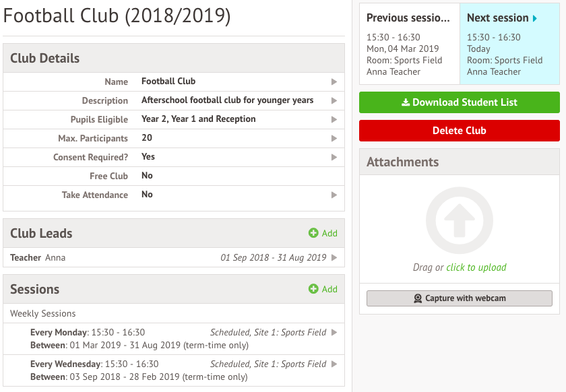Image resolution: width=566 pixels, height=392 pixels.
Task: Open the Teacher Anna club lead row arrow
Action: pos(334,257)
